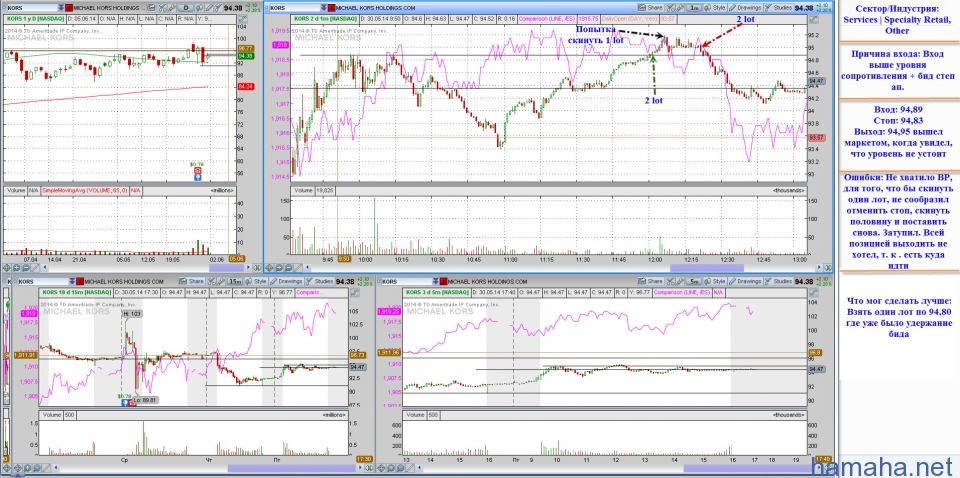Open Style in the 15m chart
The image size is (960, 478).
coord(256,281)
